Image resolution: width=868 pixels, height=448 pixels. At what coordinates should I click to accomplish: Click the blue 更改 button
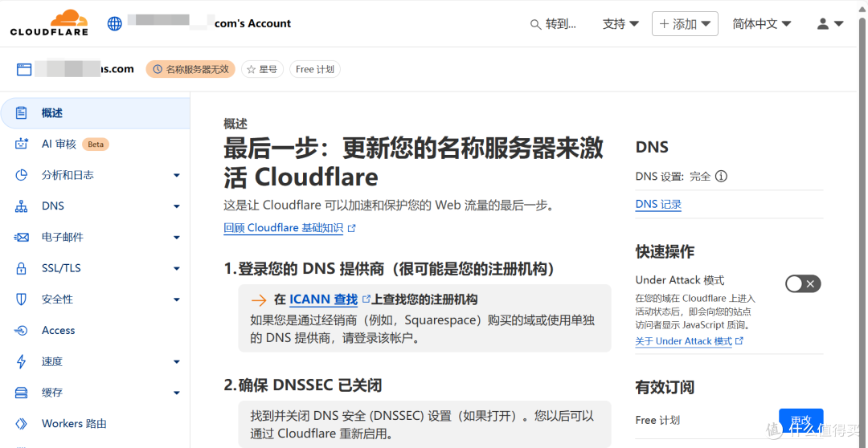(x=801, y=421)
